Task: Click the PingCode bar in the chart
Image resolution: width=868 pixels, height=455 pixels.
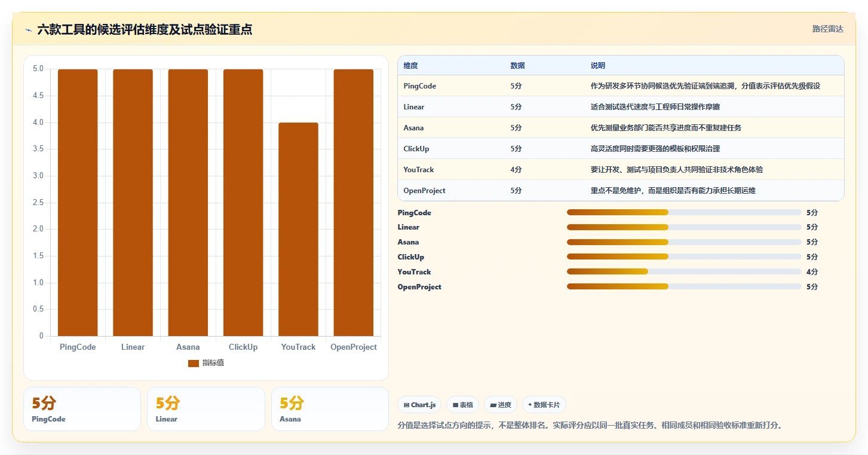Action: 78,203
